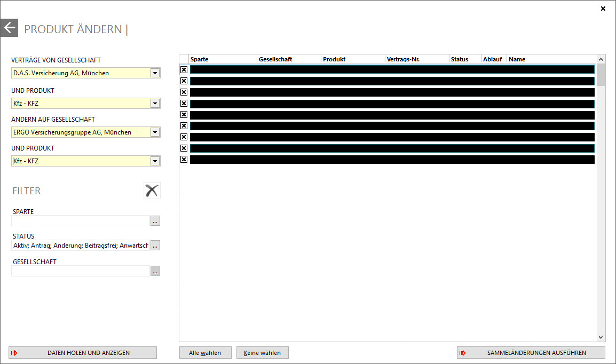
Task: Click Keine wählen button
Action: click(x=262, y=353)
